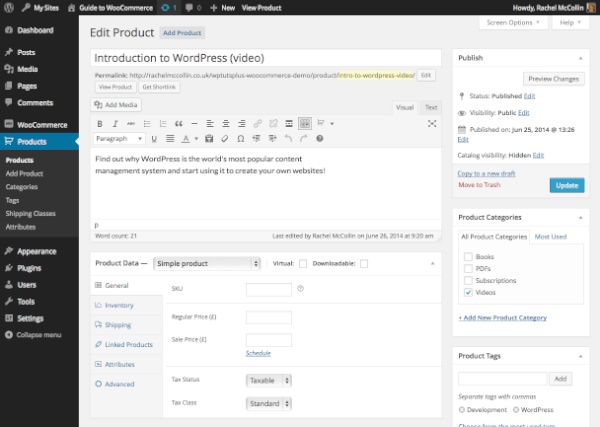Click the blue Update button
This screenshot has height=427, width=600.
coord(567,186)
